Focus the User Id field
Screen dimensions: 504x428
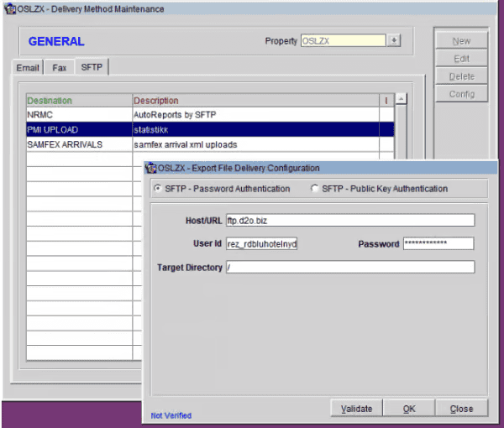(262, 244)
